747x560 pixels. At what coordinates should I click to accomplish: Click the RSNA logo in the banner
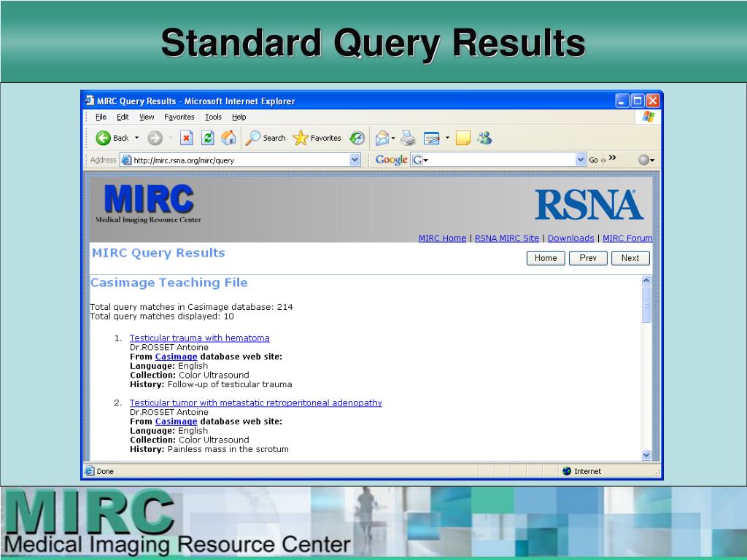(x=589, y=205)
